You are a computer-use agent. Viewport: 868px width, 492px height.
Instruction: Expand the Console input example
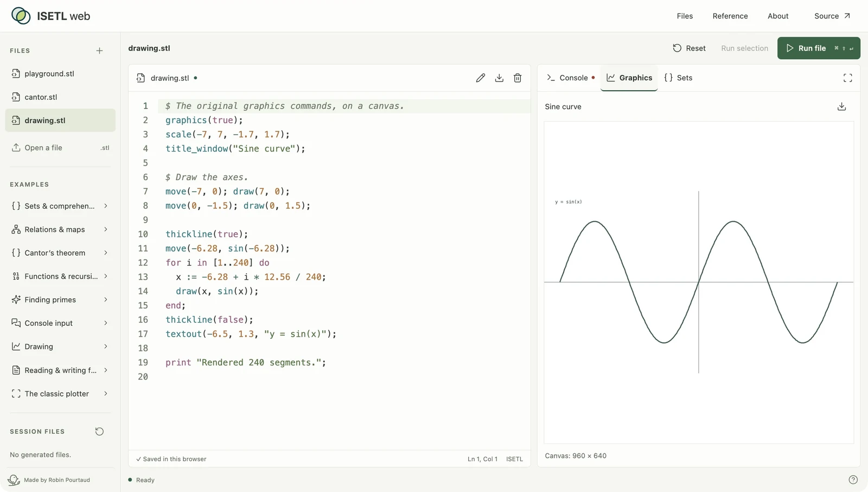point(60,323)
